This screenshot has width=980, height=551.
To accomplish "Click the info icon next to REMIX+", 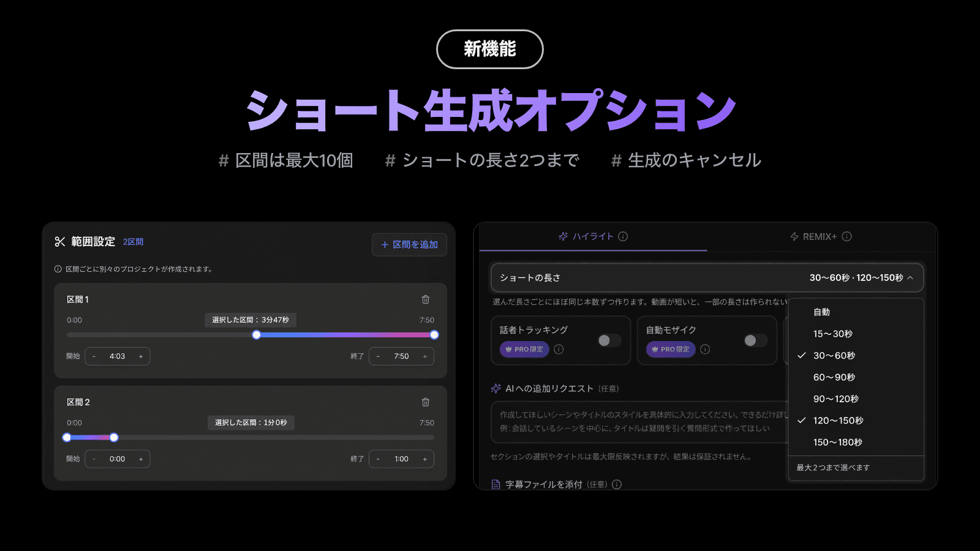I will [x=847, y=236].
